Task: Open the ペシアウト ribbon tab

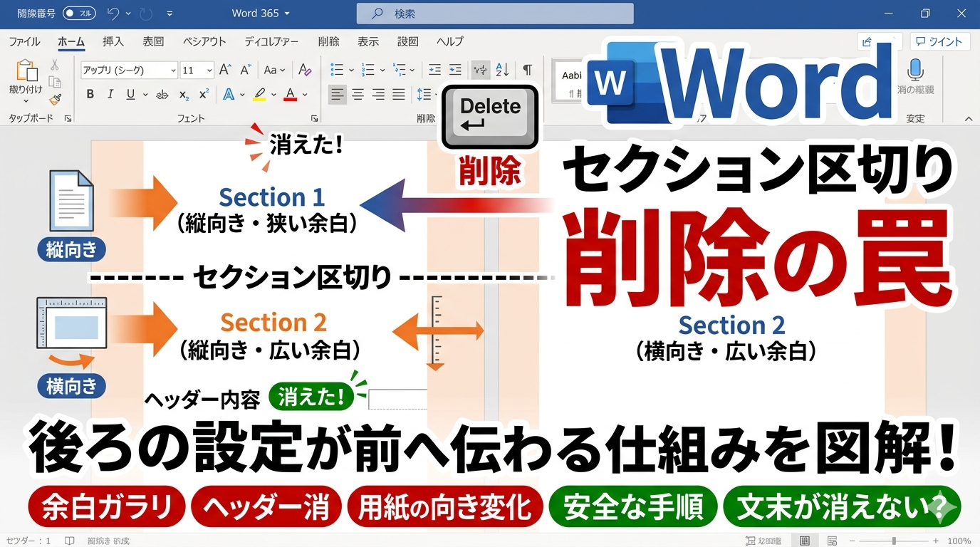Action: click(x=204, y=41)
